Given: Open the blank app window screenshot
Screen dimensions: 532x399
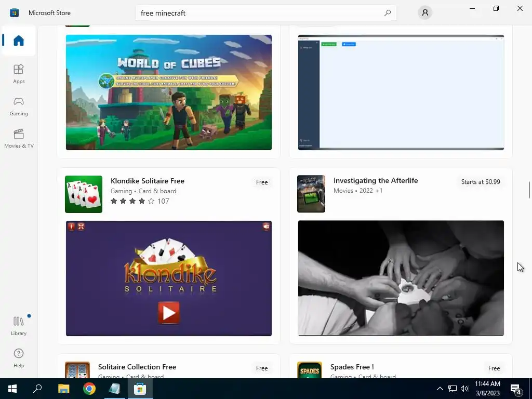Looking at the screenshot, I should point(401,92).
